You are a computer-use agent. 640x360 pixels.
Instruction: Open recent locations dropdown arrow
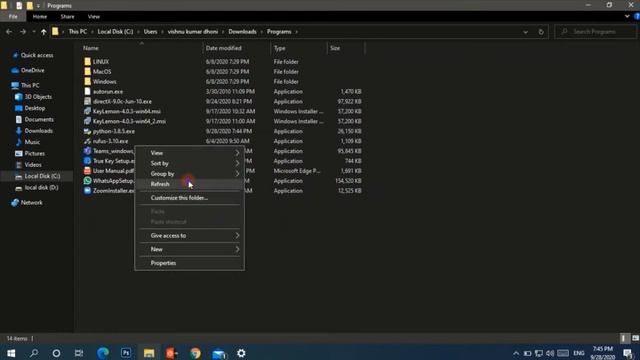click(33, 32)
